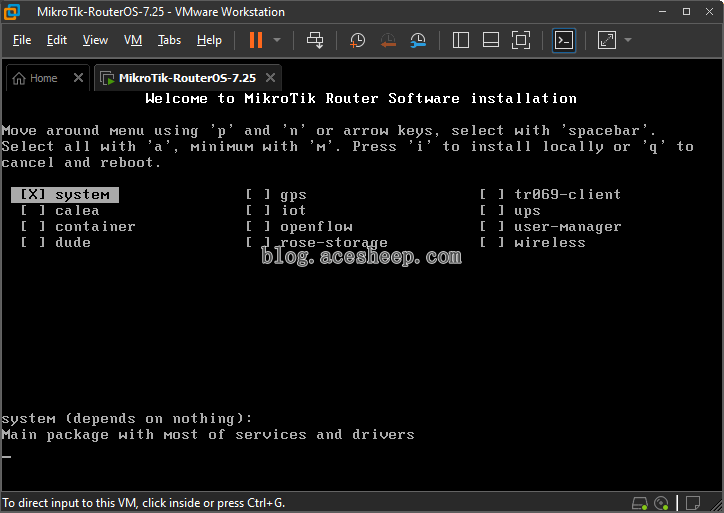This screenshot has width=724, height=513.
Task: Enter full screen mode icon
Action: pyautogui.click(x=521, y=40)
